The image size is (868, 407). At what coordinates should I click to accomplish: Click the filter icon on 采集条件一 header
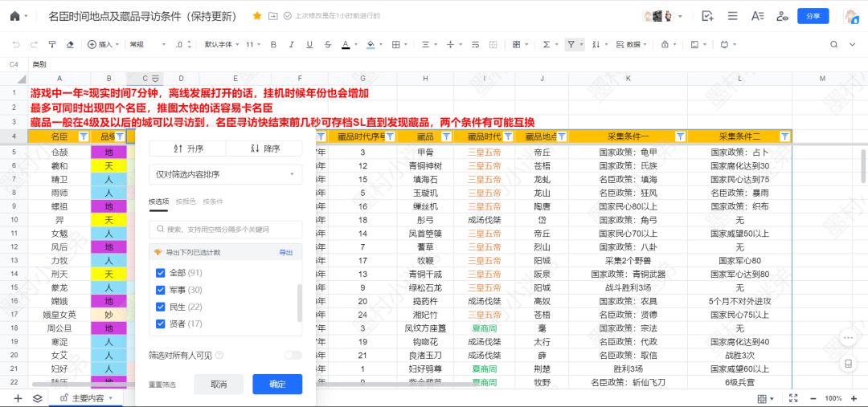point(680,137)
